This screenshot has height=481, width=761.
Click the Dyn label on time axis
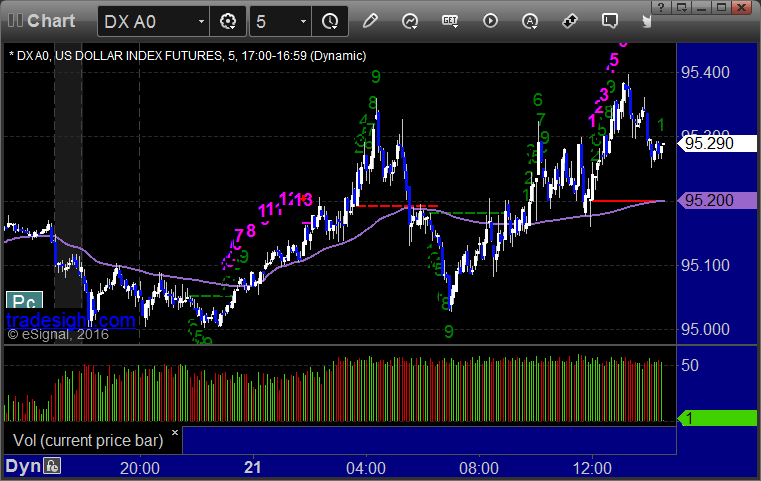pos(23,466)
